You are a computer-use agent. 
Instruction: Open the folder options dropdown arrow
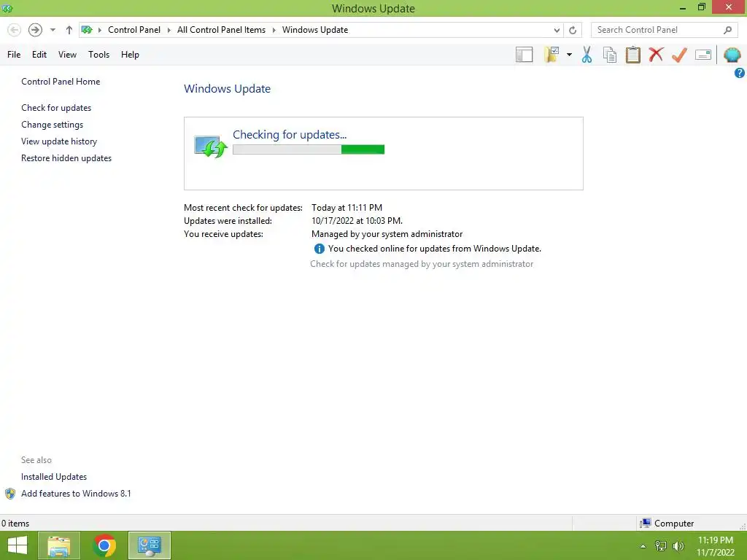tap(569, 55)
